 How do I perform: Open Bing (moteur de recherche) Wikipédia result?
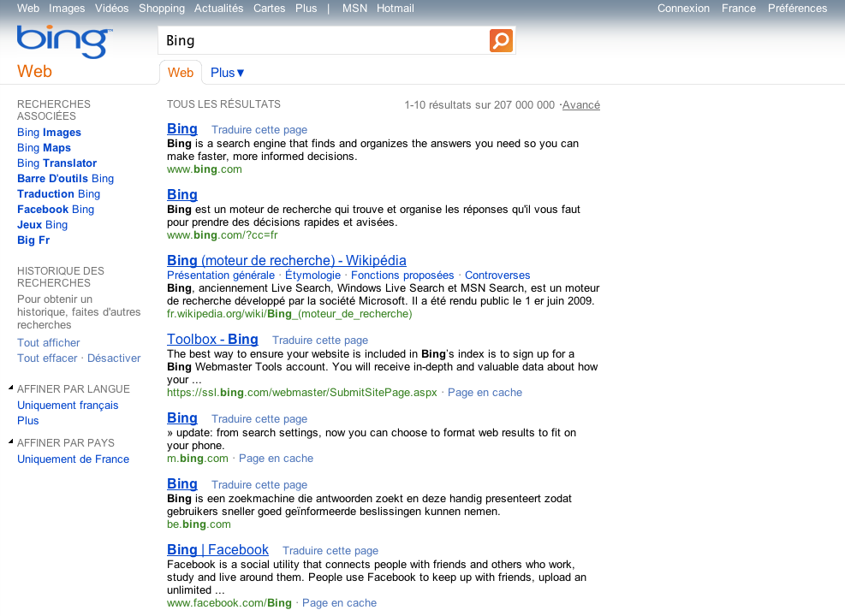coord(286,261)
